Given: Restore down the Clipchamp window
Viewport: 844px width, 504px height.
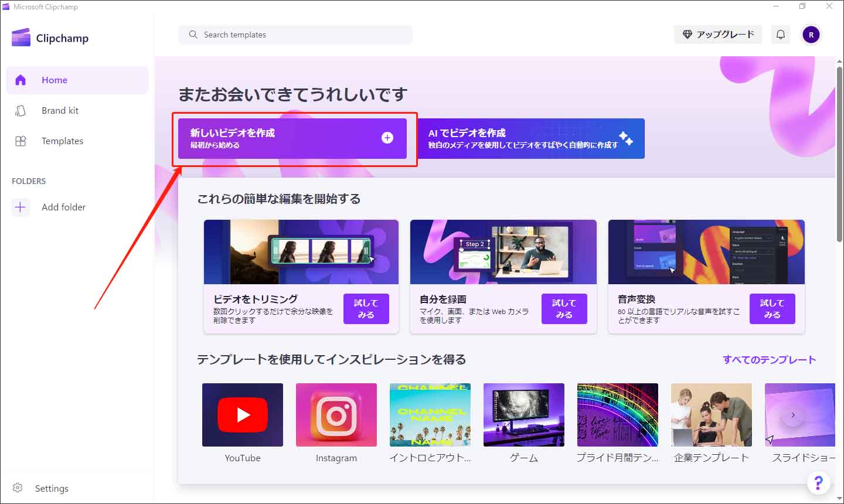Looking at the screenshot, I should [x=802, y=6].
